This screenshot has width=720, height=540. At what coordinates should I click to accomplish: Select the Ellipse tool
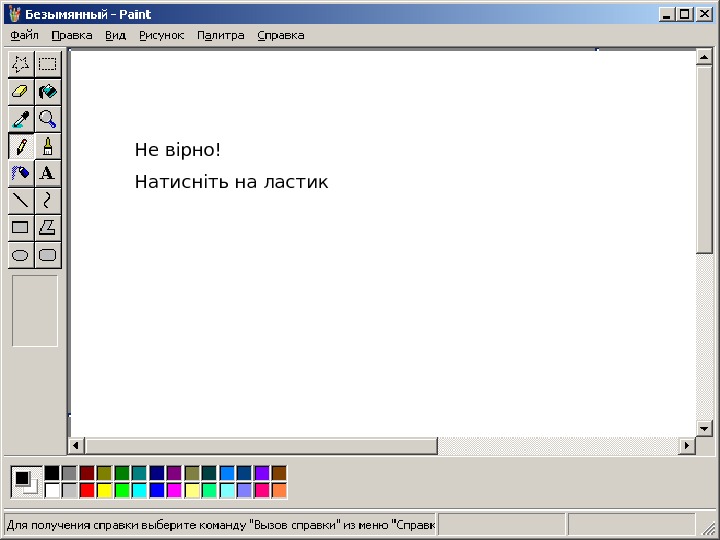pyautogui.click(x=21, y=255)
